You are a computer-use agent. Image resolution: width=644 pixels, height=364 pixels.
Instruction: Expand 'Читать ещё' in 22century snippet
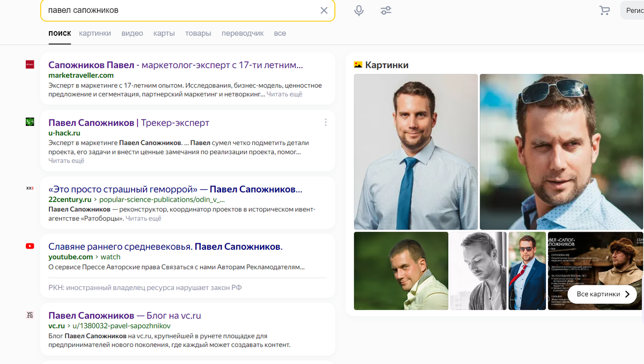coord(143,219)
